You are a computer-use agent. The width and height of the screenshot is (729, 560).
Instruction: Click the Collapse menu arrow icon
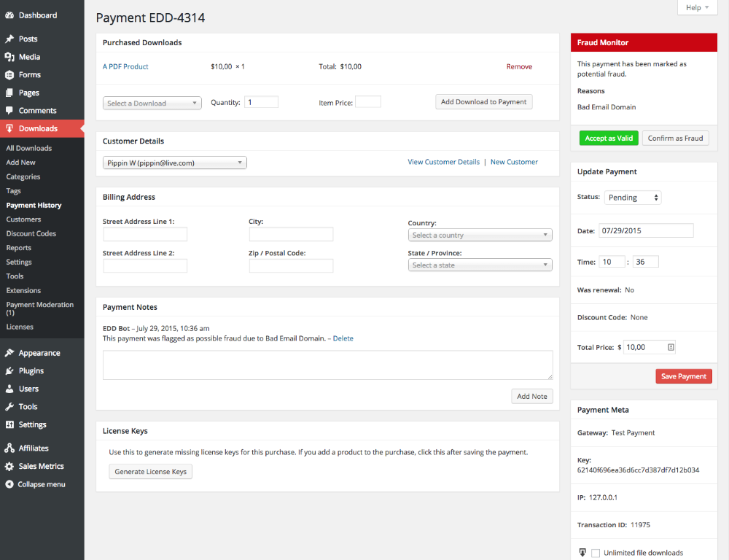(x=9, y=484)
